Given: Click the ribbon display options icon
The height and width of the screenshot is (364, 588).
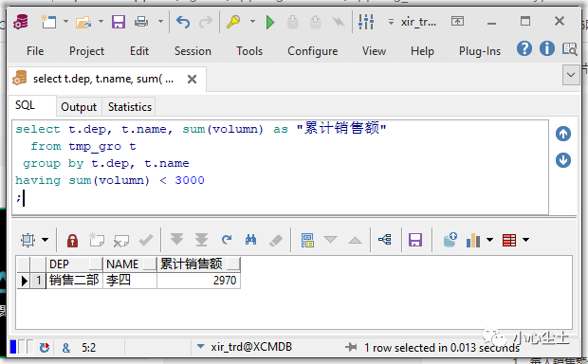Looking at the screenshot, I should point(457,22).
